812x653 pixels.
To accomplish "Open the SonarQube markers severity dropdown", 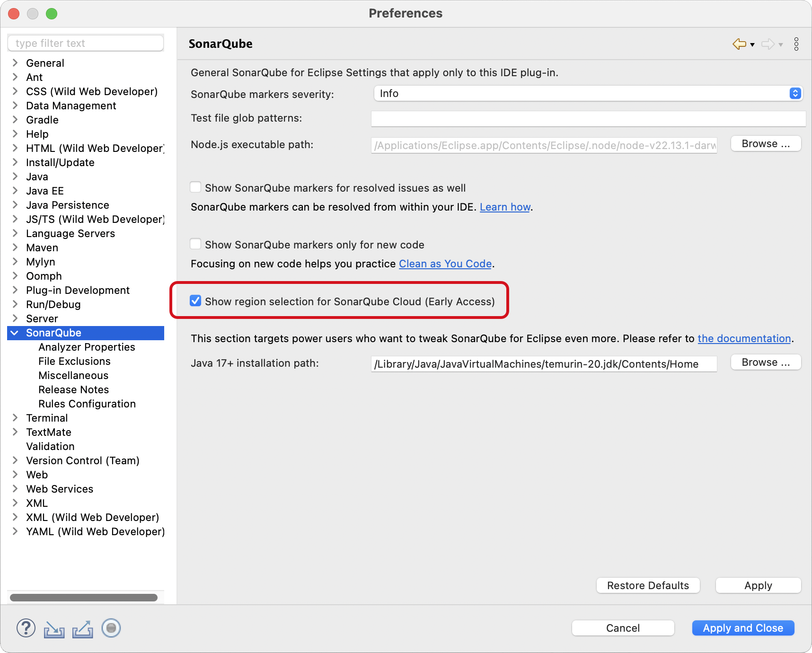I will (588, 93).
